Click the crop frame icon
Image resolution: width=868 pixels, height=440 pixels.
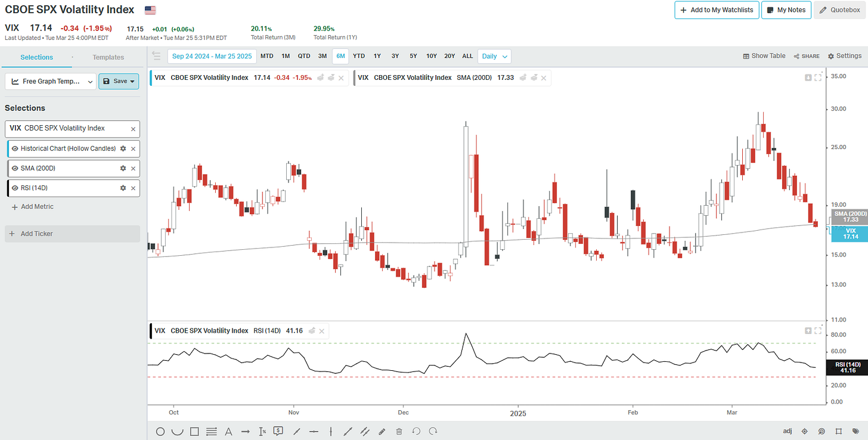(x=839, y=432)
